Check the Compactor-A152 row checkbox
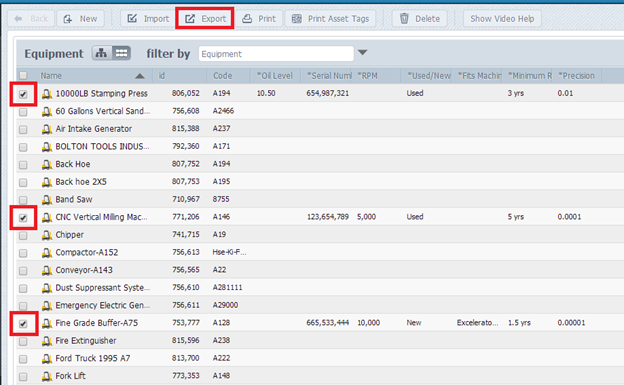624x385 pixels. point(23,253)
